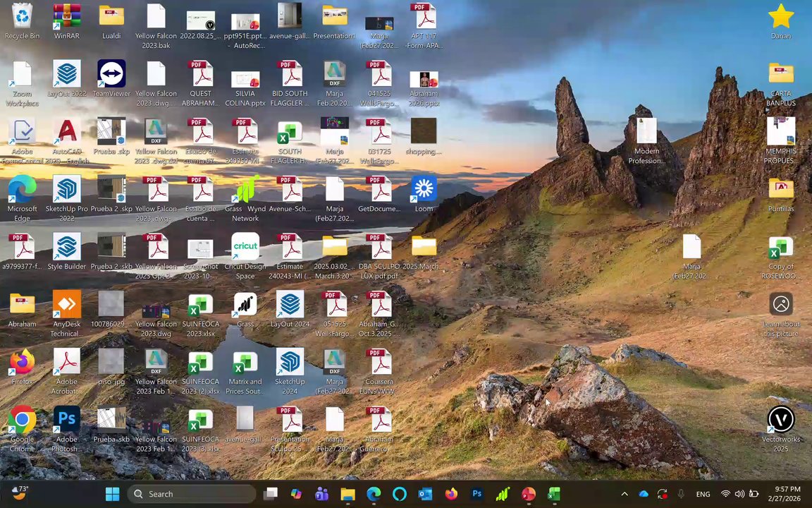The height and width of the screenshot is (508, 812).
Task: Launch SketchUp 2024 desktop shortcut
Action: [290, 371]
